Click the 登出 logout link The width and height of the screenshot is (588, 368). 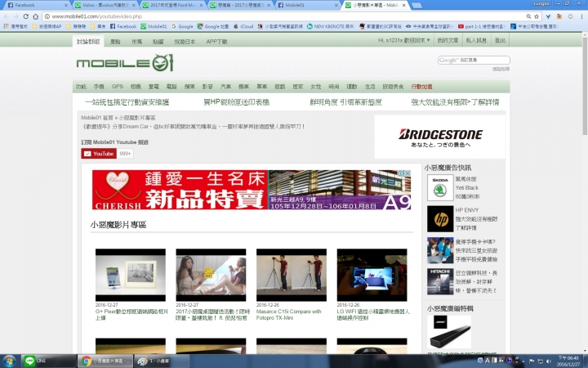500,40
